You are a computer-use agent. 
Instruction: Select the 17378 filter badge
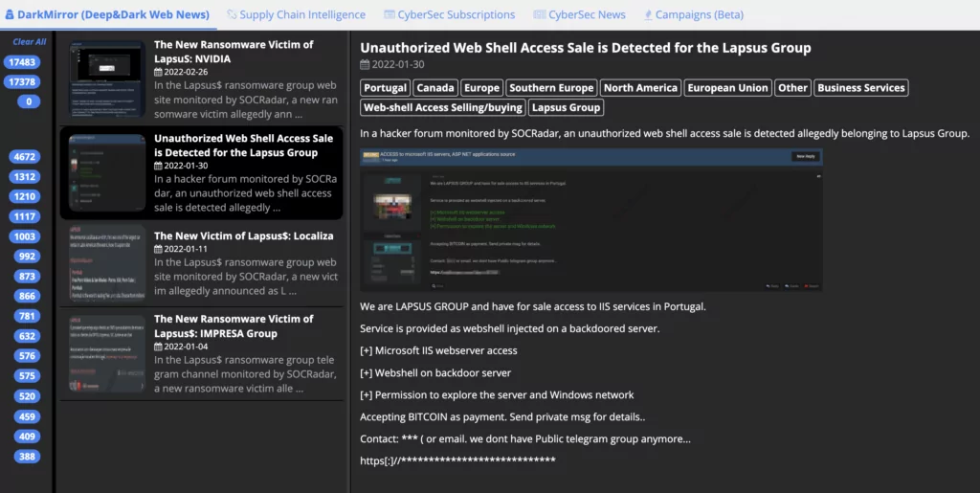click(x=22, y=82)
